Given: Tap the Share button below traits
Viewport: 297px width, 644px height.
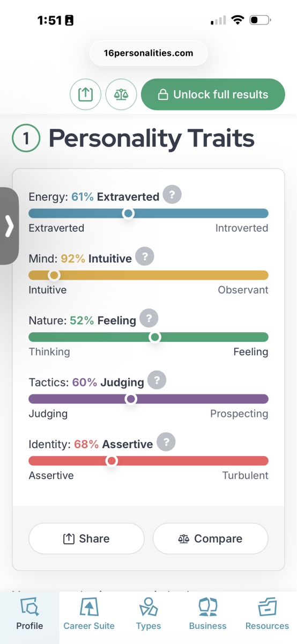Looking at the screenshot, I should pos(86,538).
